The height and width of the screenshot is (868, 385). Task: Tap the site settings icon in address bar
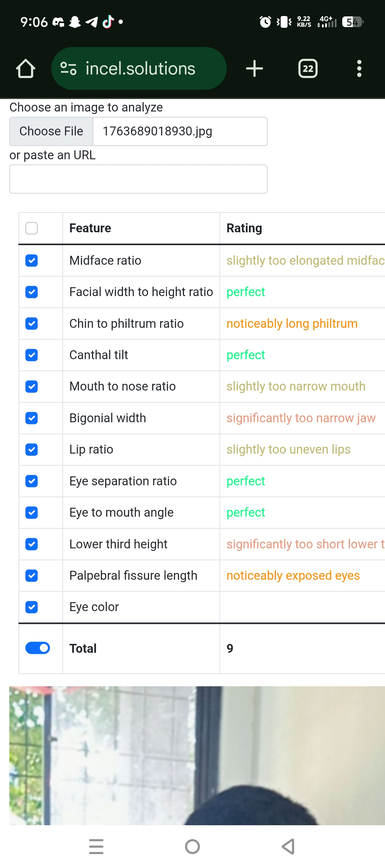(x=68, y=68)
